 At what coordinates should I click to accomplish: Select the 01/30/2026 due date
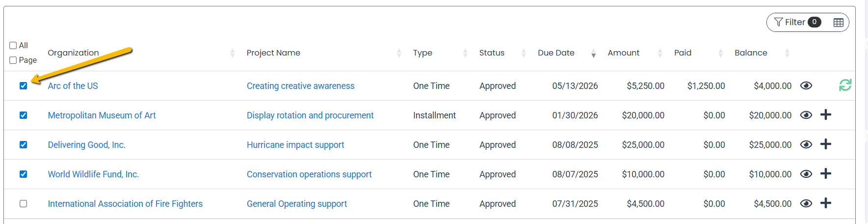pos(575,115)
